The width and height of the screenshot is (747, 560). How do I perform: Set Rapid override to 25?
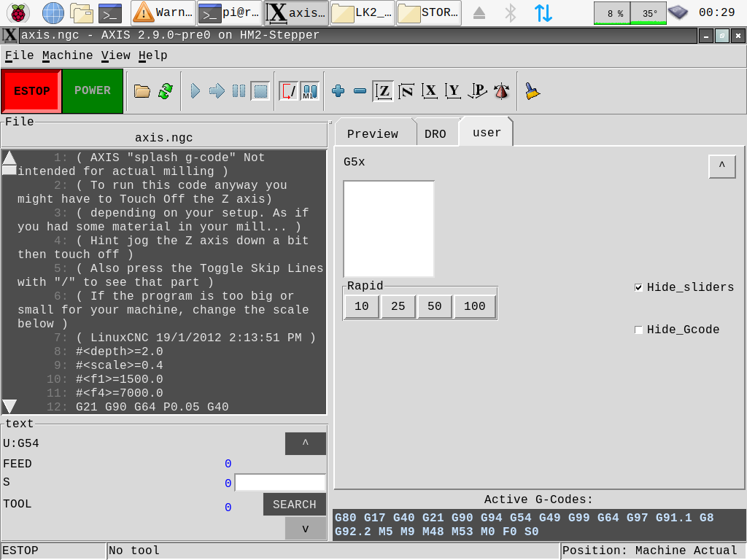click(x=398, y=306)
